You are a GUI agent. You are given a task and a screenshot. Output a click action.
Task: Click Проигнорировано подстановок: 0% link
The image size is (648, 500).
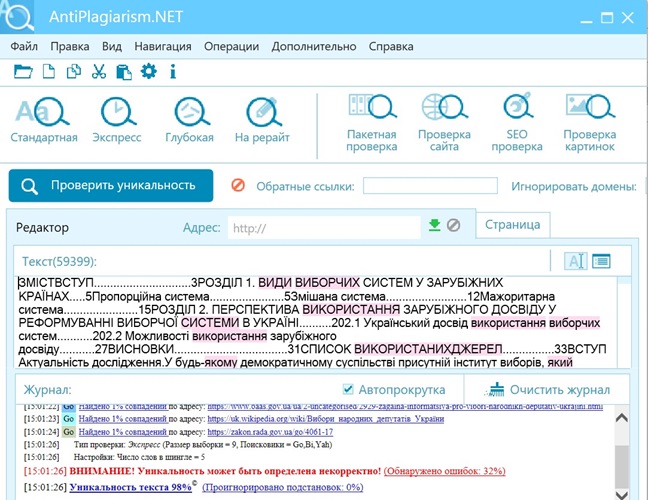point(283,488)
